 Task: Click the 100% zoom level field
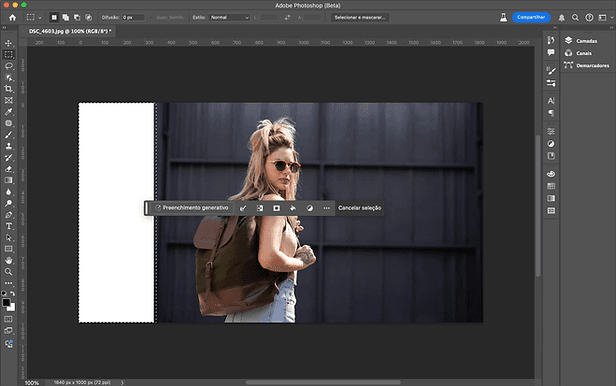pos(32,382)
